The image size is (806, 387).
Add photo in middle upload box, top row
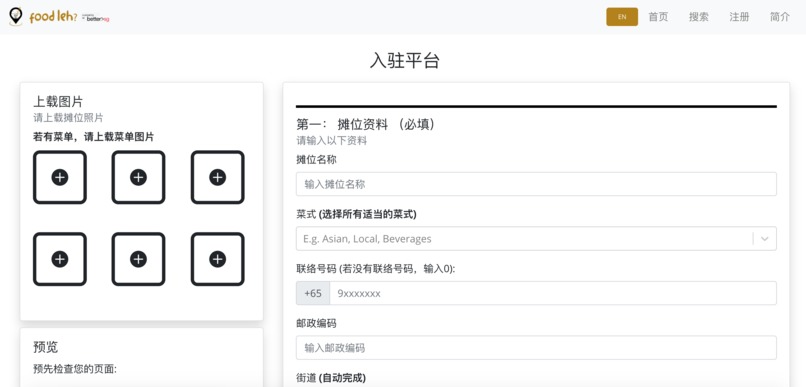[138, 177]
